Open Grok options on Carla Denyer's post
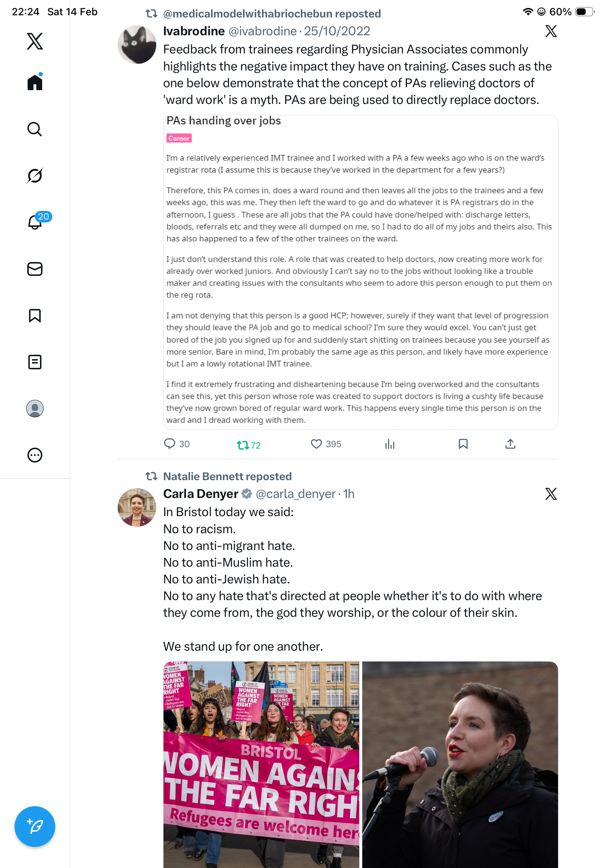This screenshot has height=868, width=606. (x=551, y=494)
